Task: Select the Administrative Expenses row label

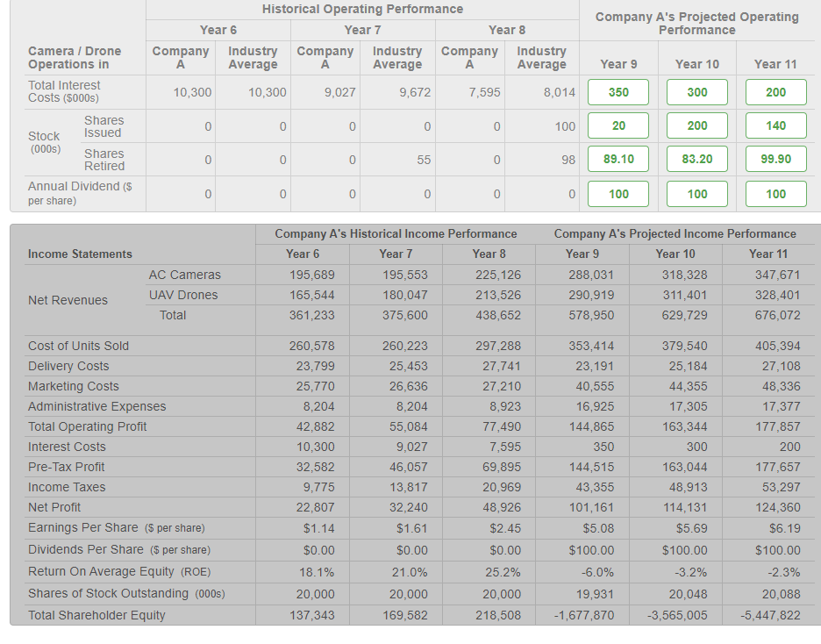Action: (96, 406)
